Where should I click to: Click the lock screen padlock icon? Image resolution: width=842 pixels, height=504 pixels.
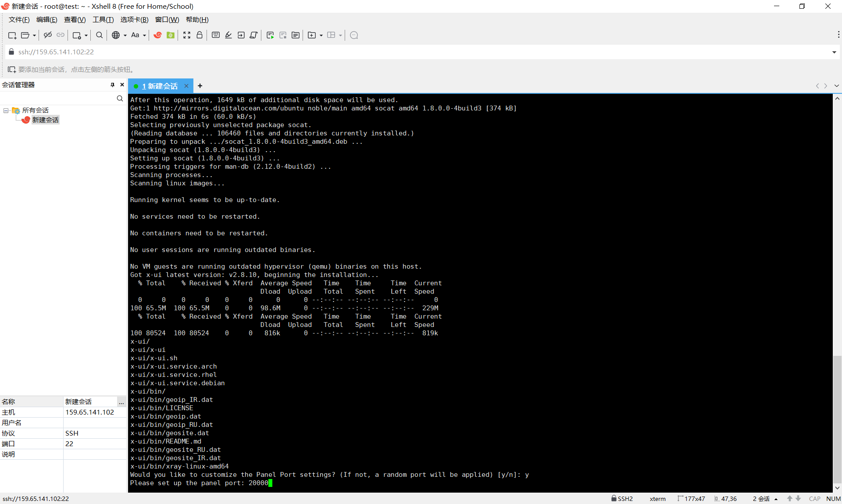click(200, 35)
